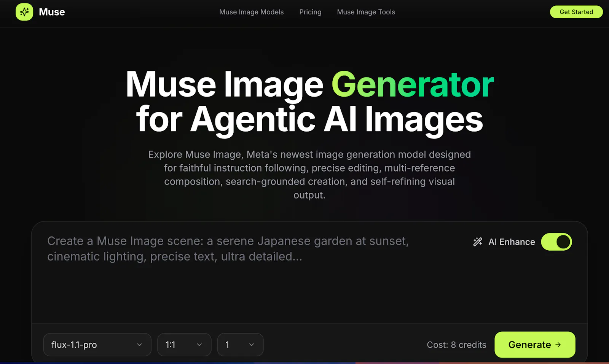Image resolution: width=609 pixels, height=364 pixels.
Task: Click the Generate button
Action: pyautogui.click(x=535, y=345)
